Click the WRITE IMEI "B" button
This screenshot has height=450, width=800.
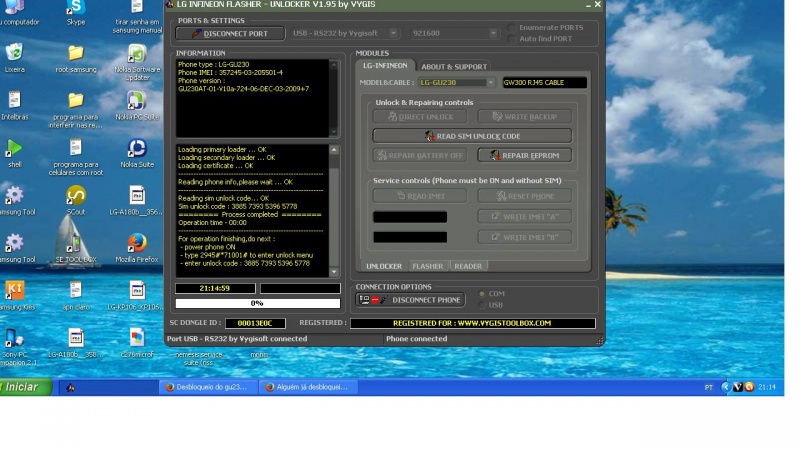point(524,237)
